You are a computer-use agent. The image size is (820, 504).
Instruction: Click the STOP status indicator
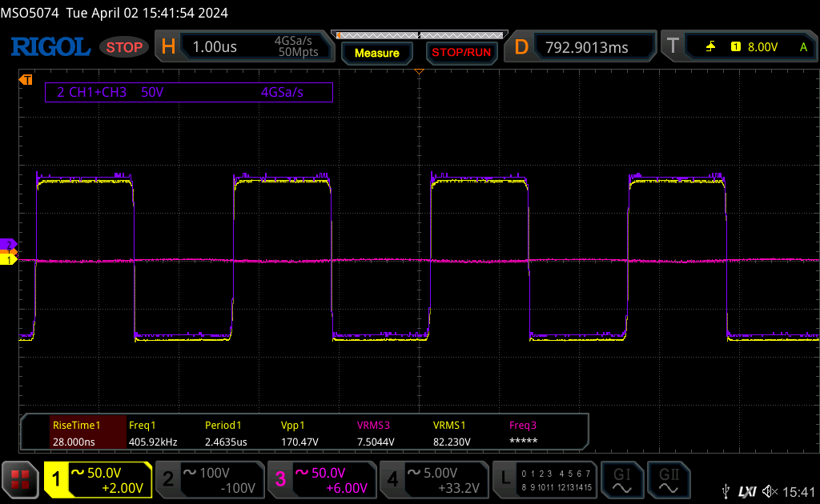[x=124, y=47]
